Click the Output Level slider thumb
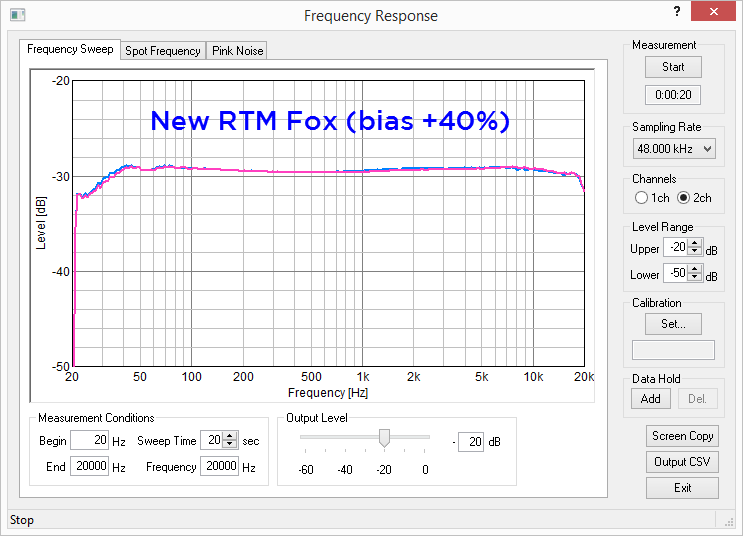The image size is (743, 536). click(x=384, y=438)
